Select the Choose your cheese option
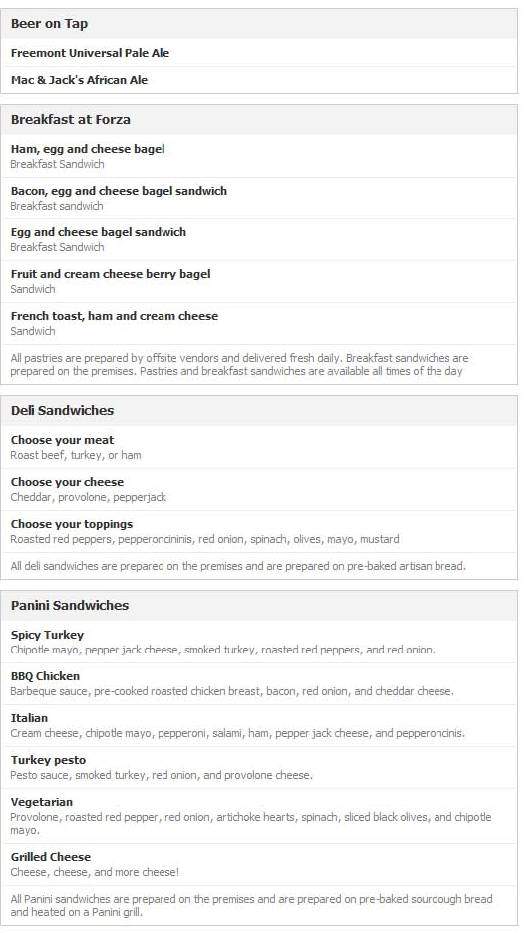The image size is (526, 933). pos(259,489)
